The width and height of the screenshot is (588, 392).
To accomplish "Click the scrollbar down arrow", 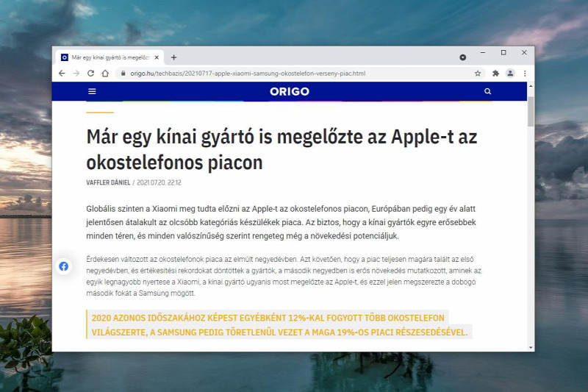I will [x=531, y=348].
